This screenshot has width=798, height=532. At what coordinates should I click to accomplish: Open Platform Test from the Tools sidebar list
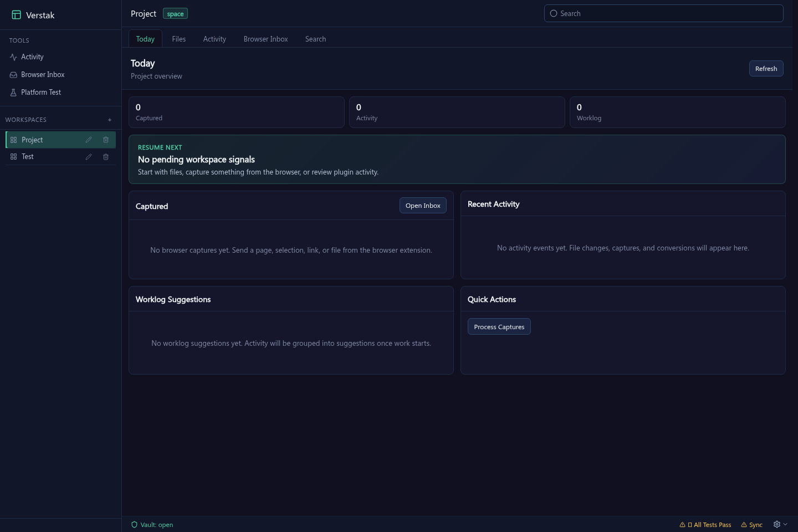(60, 93)
